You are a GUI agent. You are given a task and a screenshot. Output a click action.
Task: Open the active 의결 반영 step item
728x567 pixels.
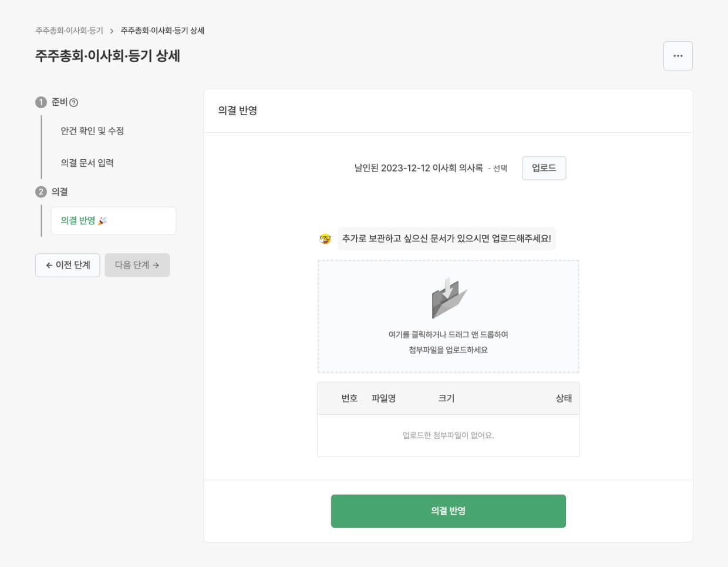pos(113,220)
